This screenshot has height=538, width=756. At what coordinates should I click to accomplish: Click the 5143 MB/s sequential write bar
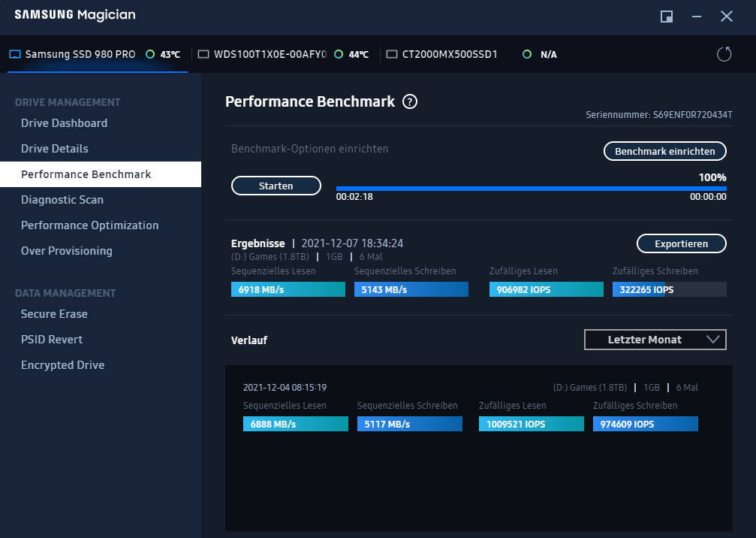(411, 289)
